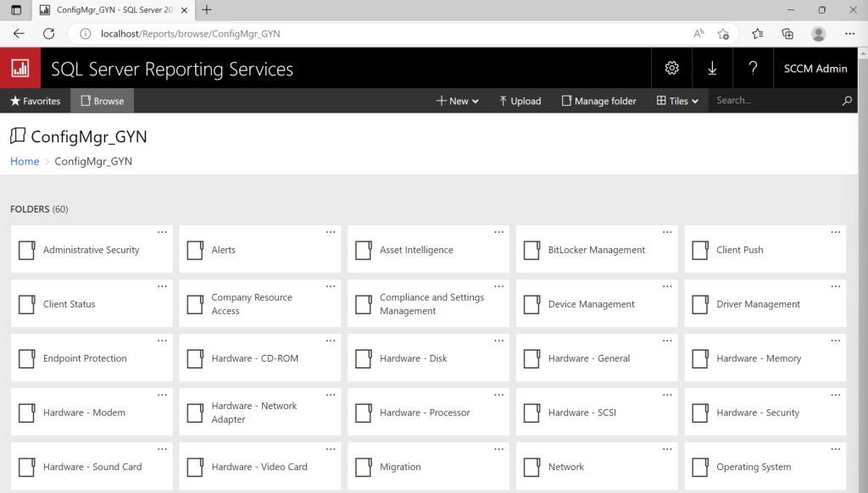
Task: Open the Device Management folder
Action: (597, 304)
